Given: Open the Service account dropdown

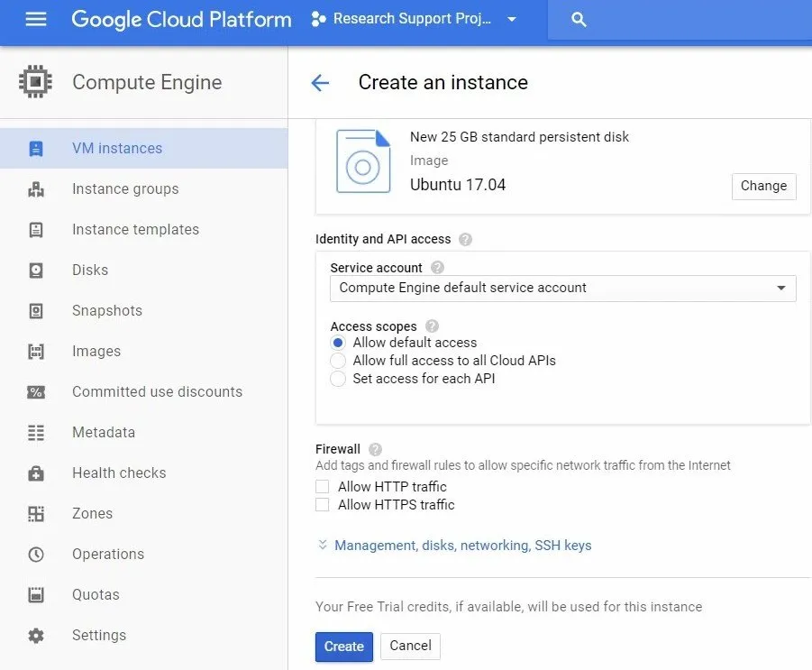Looking at the screenshot, I should tap(562, 288).
